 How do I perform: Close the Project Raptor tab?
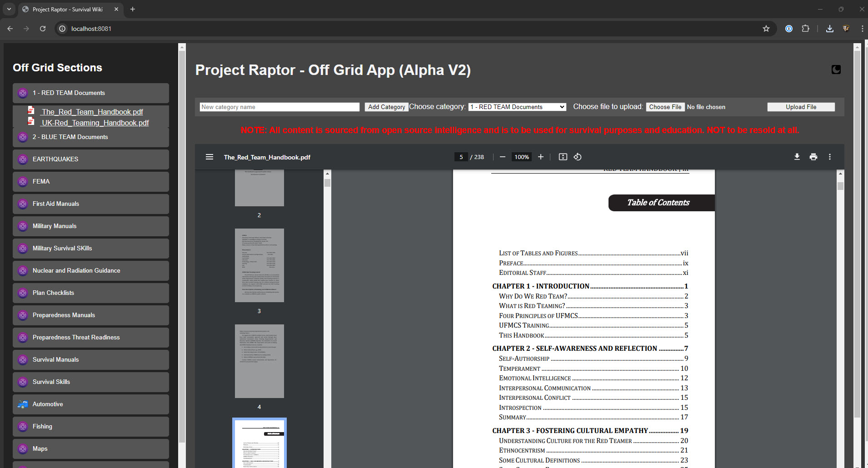116,9
